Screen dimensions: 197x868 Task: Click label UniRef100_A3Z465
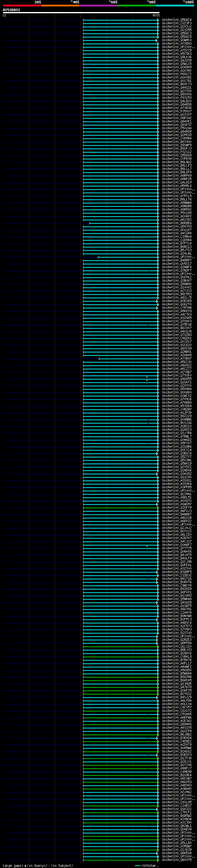point(176,318)
